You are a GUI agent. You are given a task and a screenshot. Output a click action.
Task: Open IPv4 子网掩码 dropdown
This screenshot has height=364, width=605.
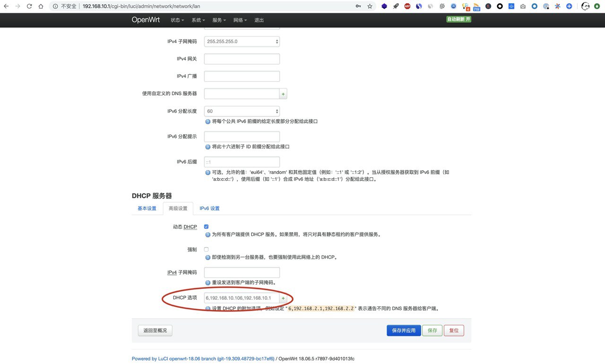tap(242, 42)
